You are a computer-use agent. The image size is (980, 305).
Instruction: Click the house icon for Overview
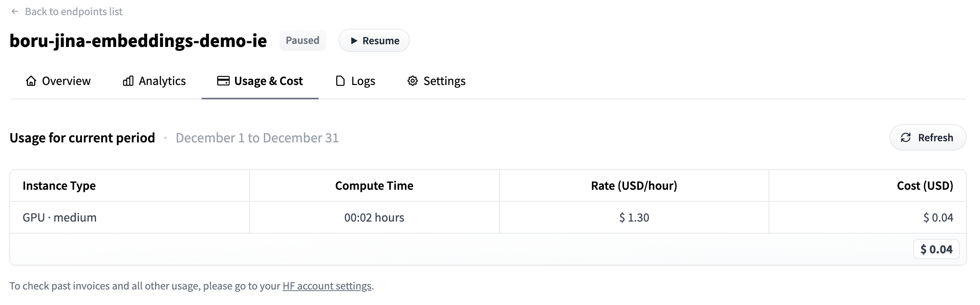pos(31,81)
